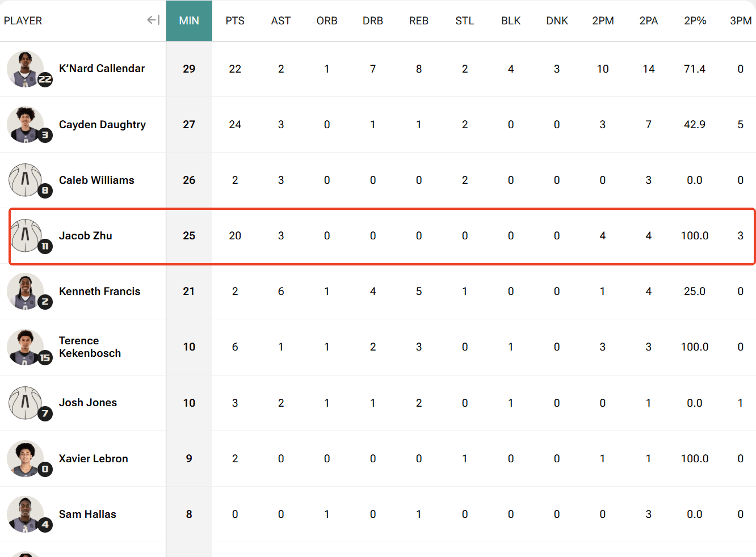Sort table by 2PM column

pos(603,20)
